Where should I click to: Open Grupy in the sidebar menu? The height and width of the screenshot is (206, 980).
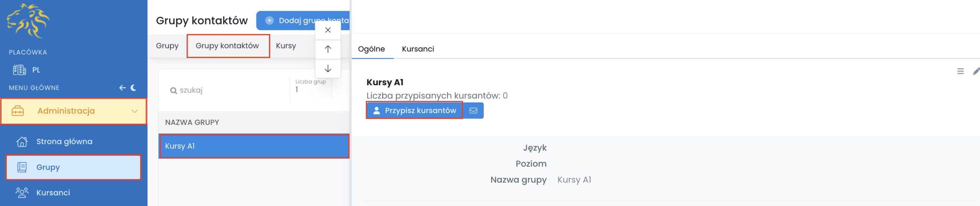(x=48, y=167)
